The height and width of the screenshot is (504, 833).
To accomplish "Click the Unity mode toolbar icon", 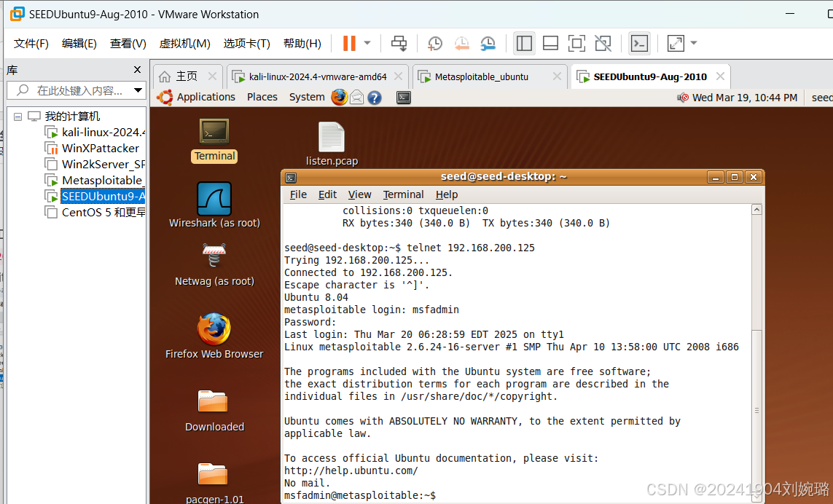I will [x=603, y=43].
